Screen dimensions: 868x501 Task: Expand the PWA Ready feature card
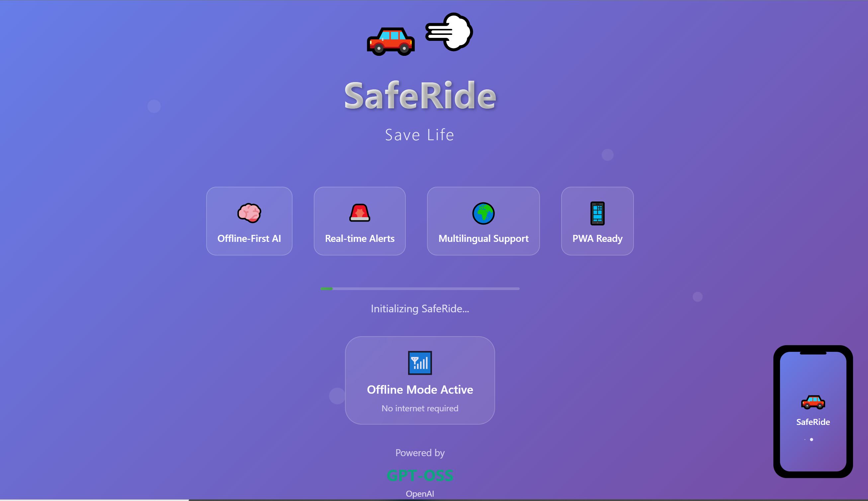(x=597, y=221)
